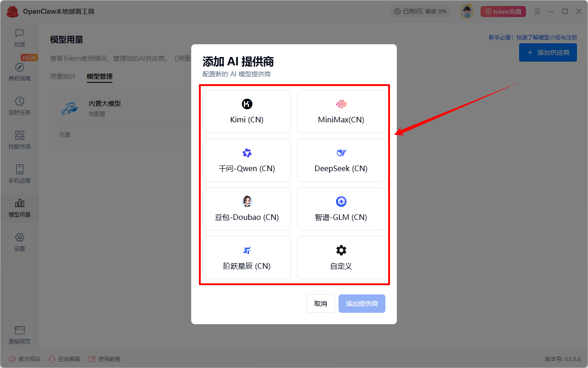Open the 原版网页 browser sidebar item

[19, 335]
